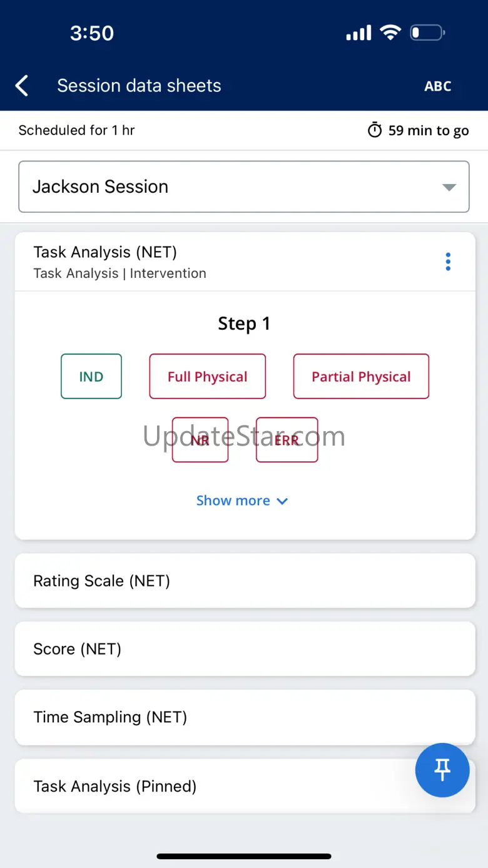The image size is (488, 868).
Task: Mark Step 1 as ERR
Action: (x=287, y=440)
